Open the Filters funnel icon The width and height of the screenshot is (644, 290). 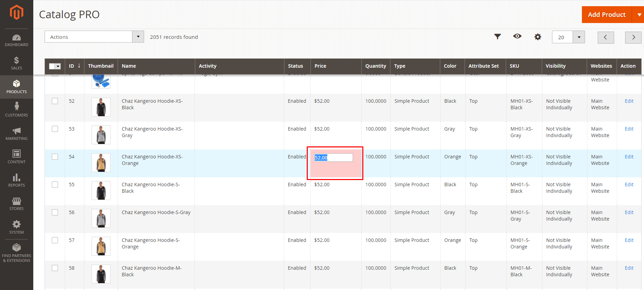pos(497,36)
